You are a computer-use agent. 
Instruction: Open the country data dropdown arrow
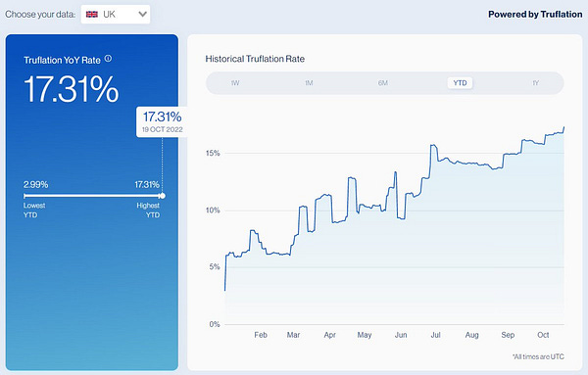[x=142, y=15]
